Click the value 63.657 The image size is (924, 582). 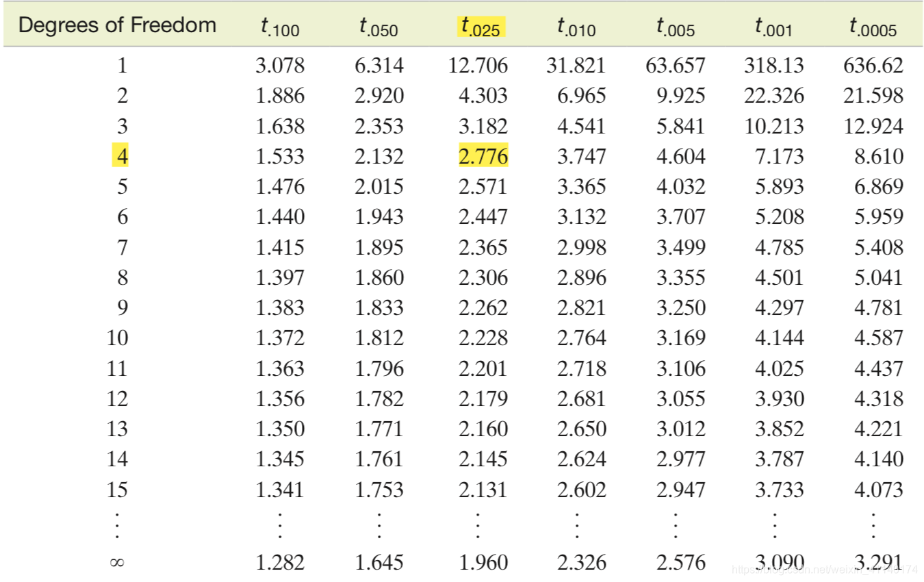[x=676, y=66]
